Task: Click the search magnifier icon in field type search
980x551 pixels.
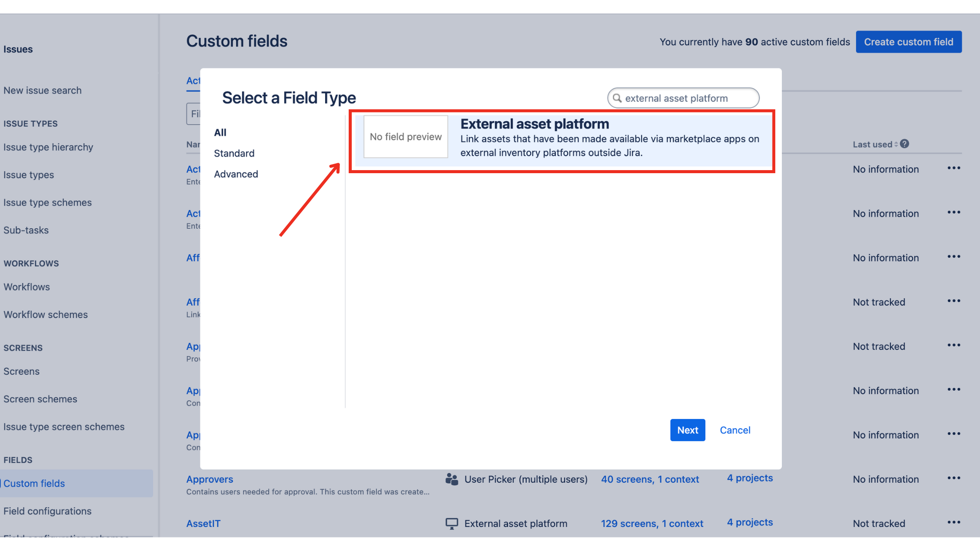Action: tap(617, 98)
